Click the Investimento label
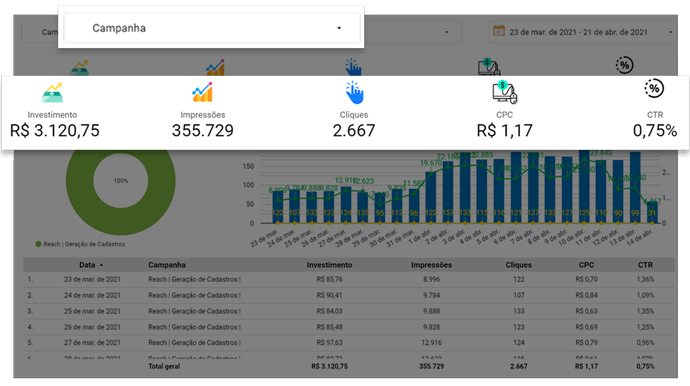Viewport: 690px width, 386px height. 52,115
